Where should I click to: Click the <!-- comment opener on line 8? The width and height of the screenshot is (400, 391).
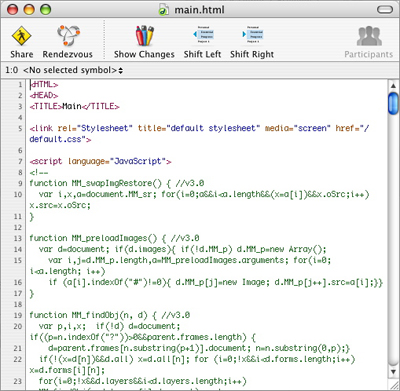39,173
